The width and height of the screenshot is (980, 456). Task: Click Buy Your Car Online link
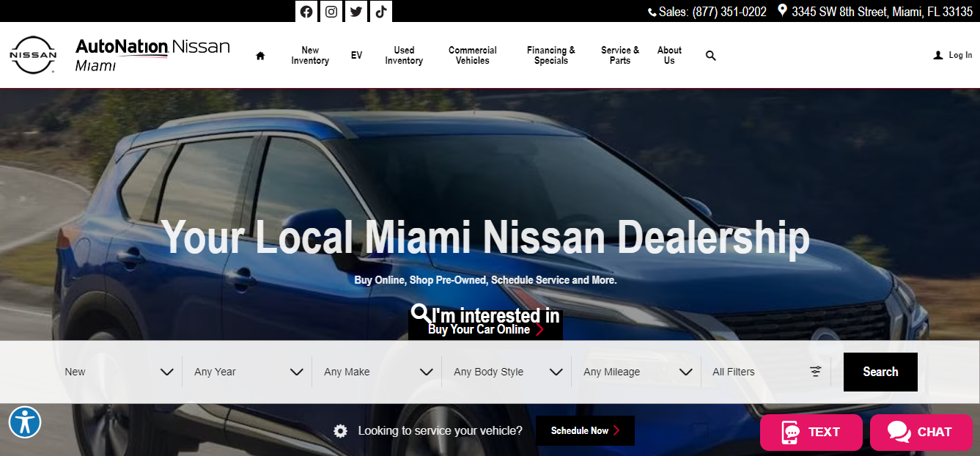tap(485, 330)
